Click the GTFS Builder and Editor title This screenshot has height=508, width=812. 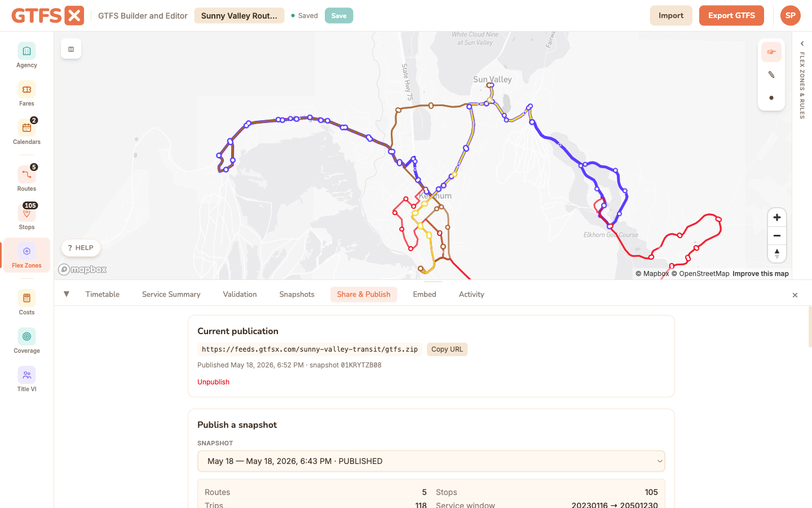(x=143, y=16)
